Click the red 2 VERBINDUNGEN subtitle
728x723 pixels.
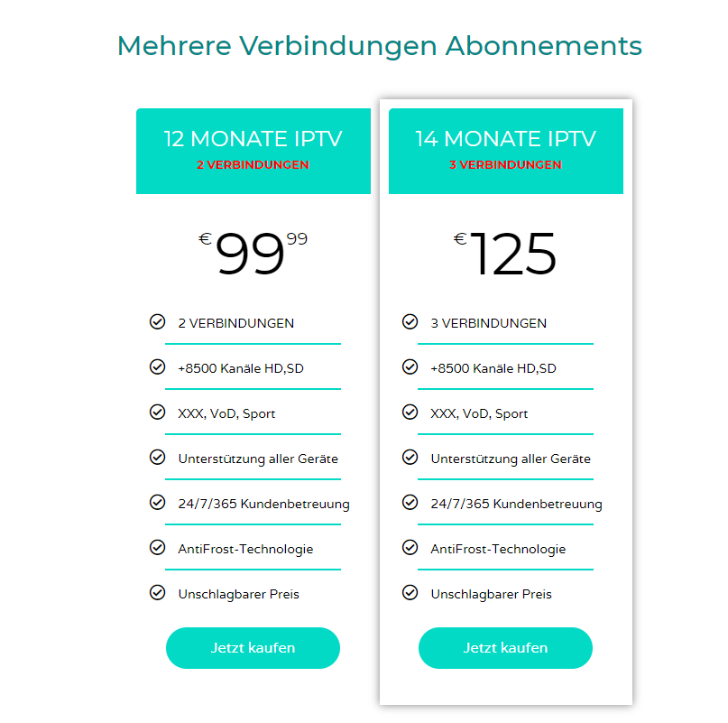253,165
